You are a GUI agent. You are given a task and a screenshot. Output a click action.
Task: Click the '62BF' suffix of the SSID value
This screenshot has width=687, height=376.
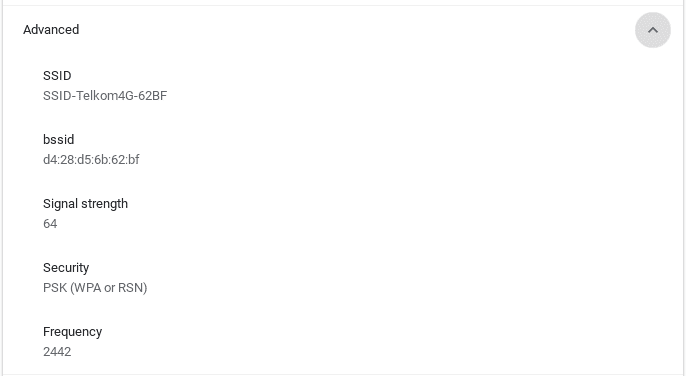(x=152, y=96)
